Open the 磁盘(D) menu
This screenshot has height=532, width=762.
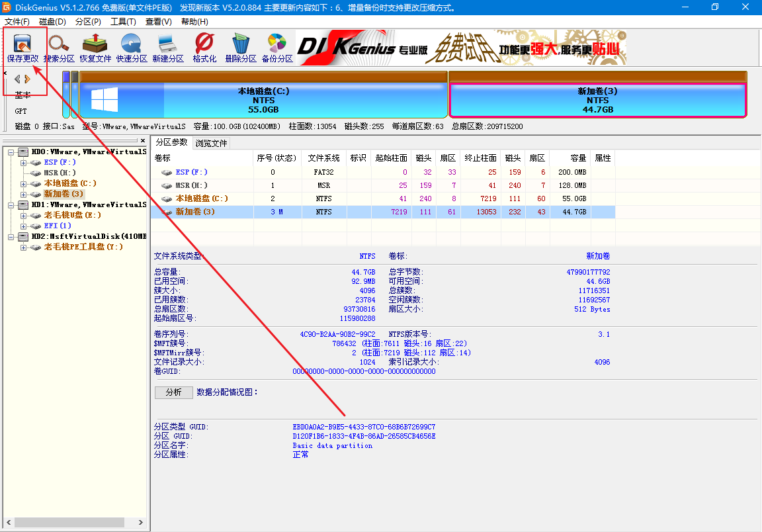(x=52, y=21)
